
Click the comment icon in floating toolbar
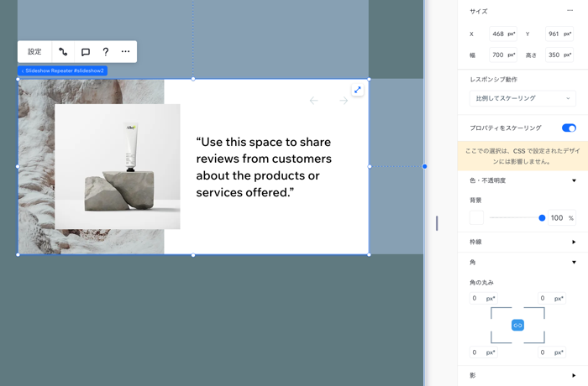[x=85, y=52]
